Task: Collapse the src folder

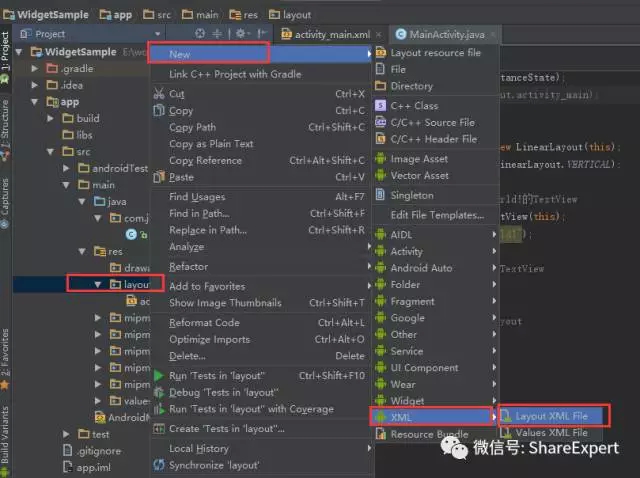Action: pos(51,151)
